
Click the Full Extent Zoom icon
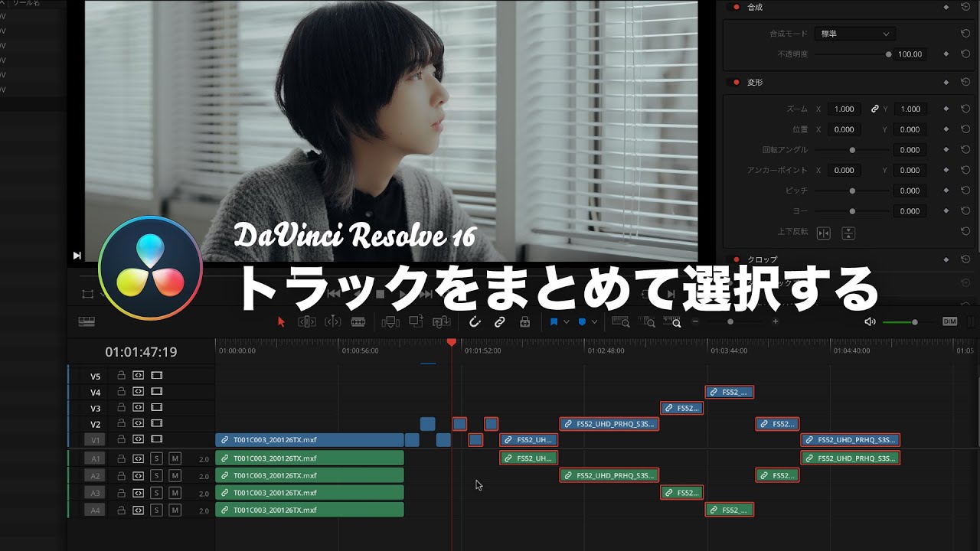click(x=622, y=322)
